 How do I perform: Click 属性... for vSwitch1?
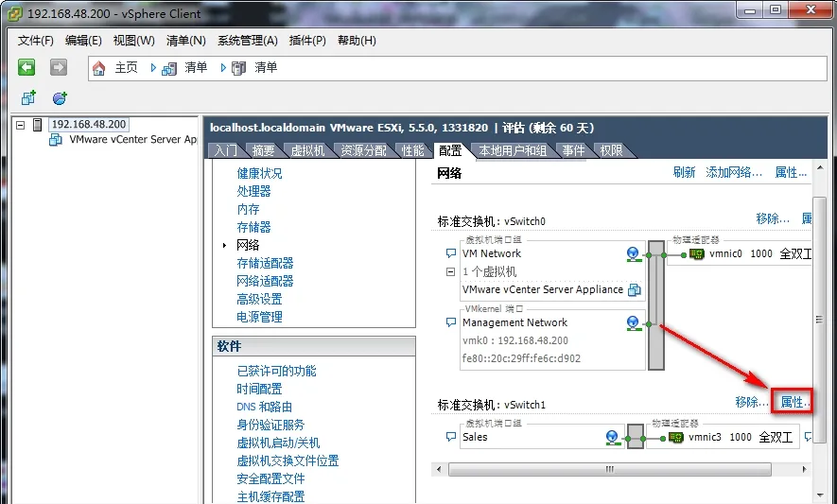795,402
